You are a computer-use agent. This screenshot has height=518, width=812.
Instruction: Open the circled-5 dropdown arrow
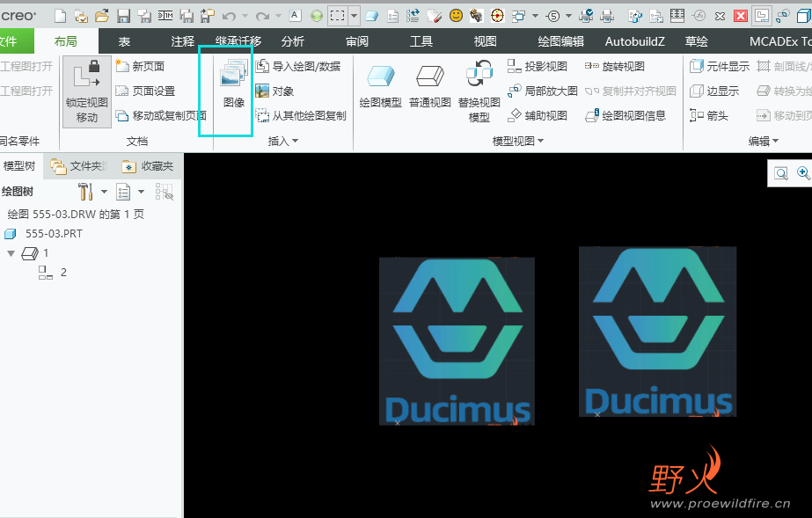click(568, 16)
